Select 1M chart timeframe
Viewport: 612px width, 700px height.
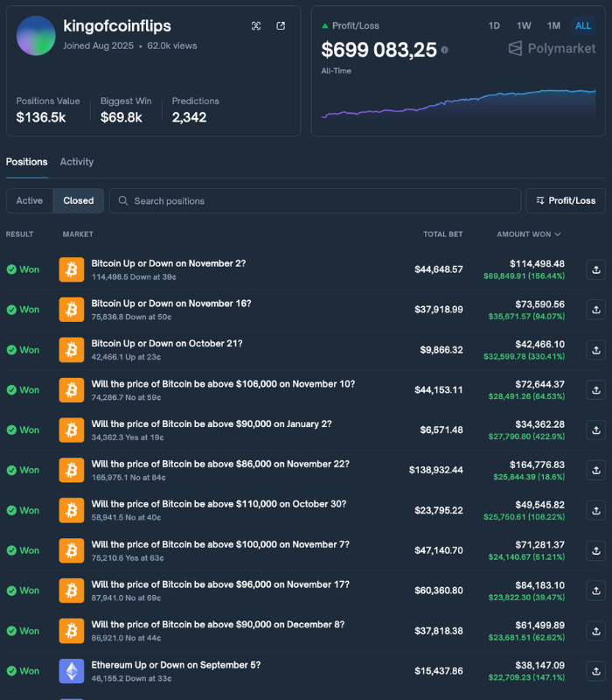tap(553, 26)
